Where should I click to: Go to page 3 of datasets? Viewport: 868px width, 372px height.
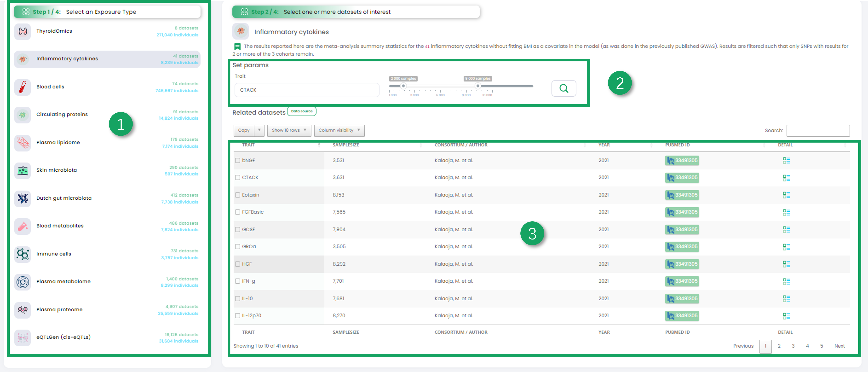click(793, 346)
